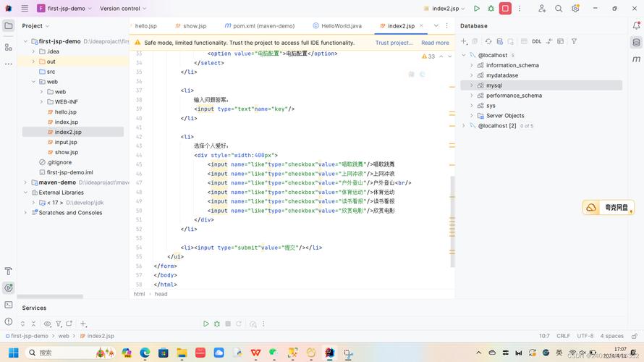Expand all services arrows icon
This screenshot has width=644, height=362.
click(22, 324)
